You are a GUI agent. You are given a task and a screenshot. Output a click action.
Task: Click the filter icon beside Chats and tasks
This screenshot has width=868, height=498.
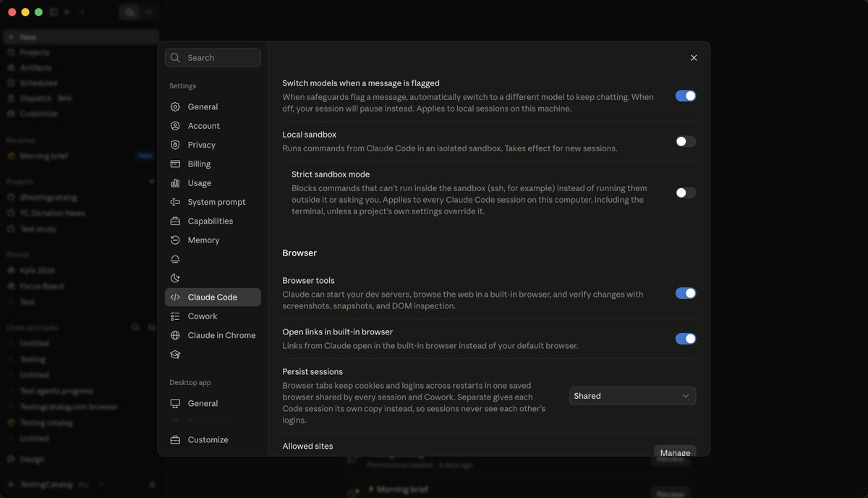click(x=151, y=328)
